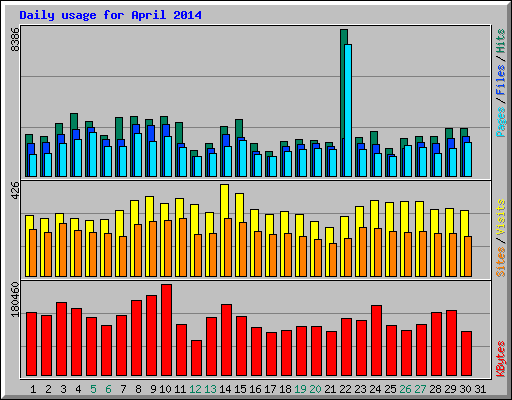Click the red KBytes bar for day 14
Screen dimensions: 512x400
coord(227,340)
